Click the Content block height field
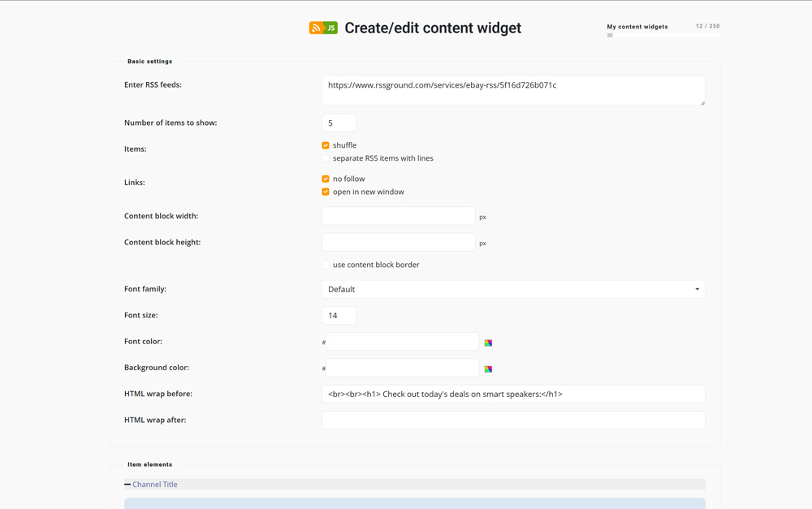Viewport: 812px width, 509px height. point(398,242)
